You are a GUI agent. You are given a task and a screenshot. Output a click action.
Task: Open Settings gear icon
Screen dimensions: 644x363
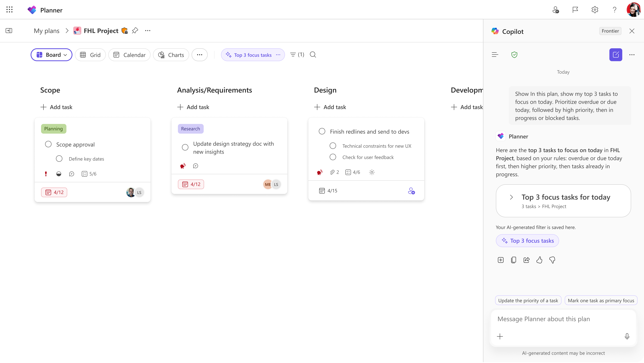(595, 10)
